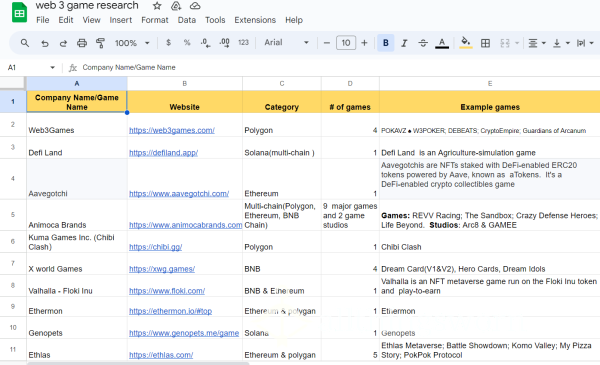600x365 pixels.
Task: Increase decimal places
Action: coord(224,43)
